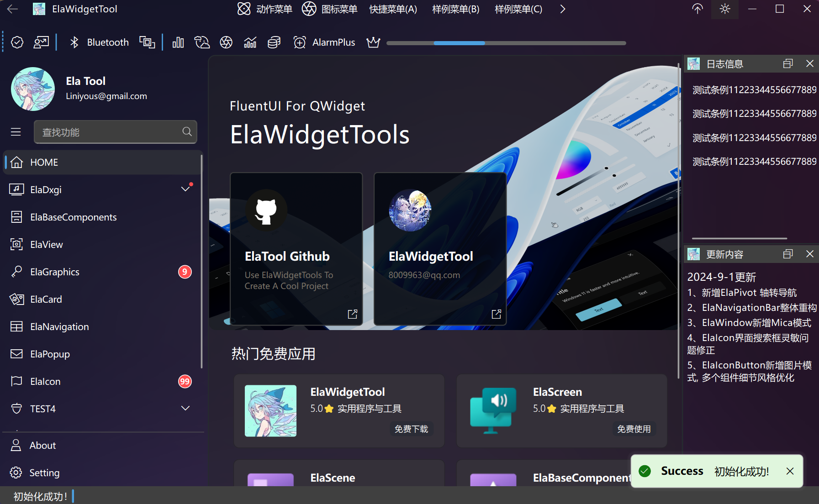Open the 样例菜单(C) menu
Screen dimensions: 819x504
pos(518,9)
